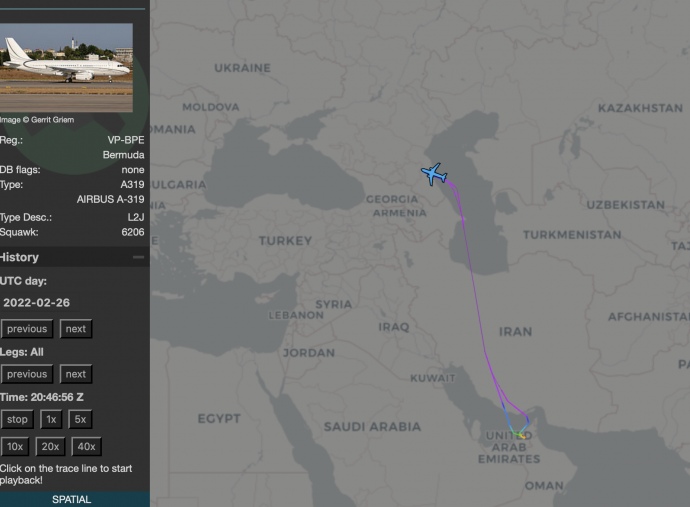Set playback speed to 5x
690x507 pixels.
(81, 420)
